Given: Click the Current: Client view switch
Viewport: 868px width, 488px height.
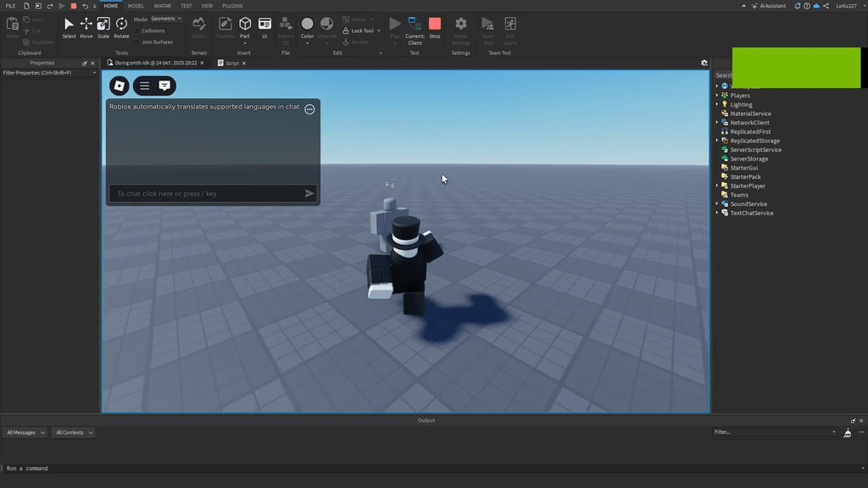Looking at the screenshot, I should [415, 30].
